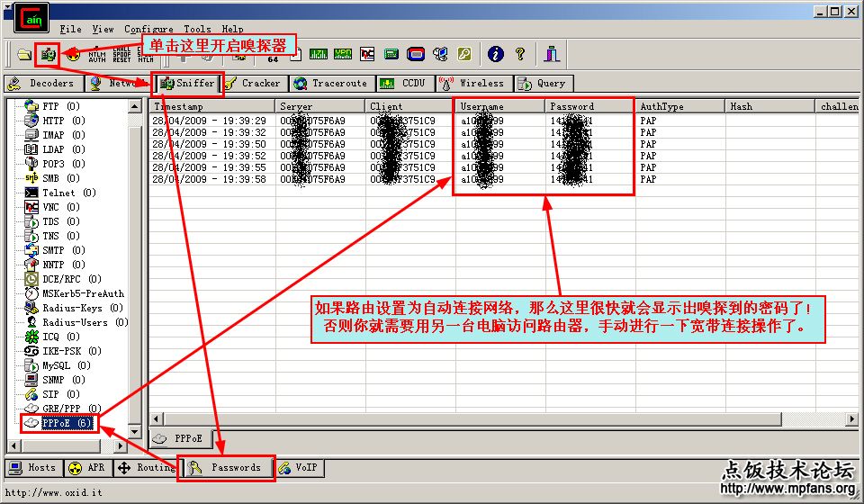Open the Help menu

pyautogui.click(x=232, y=29)
